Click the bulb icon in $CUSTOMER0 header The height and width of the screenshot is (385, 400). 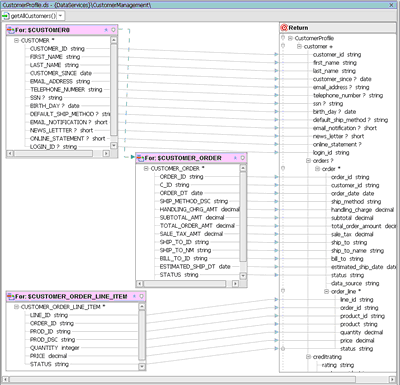(113, 30)
